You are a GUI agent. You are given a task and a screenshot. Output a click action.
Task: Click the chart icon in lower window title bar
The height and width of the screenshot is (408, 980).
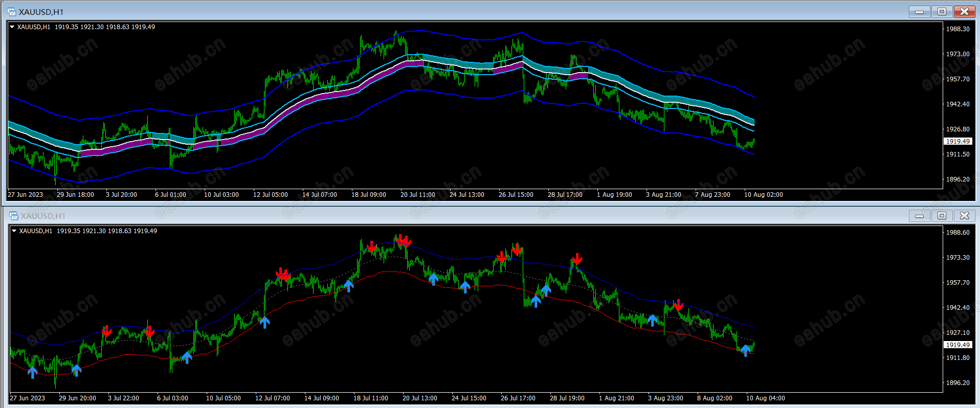pyautogui.click(x=14, y=216)
